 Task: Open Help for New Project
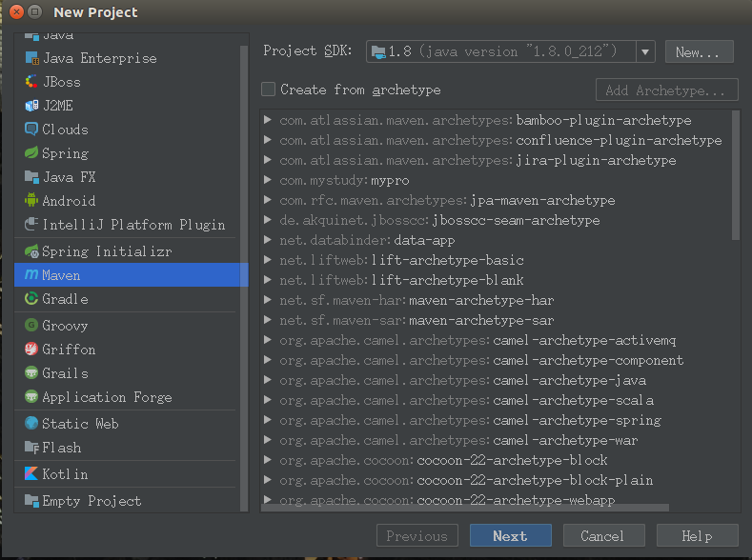pyautogui.click(x=697, y=535)
